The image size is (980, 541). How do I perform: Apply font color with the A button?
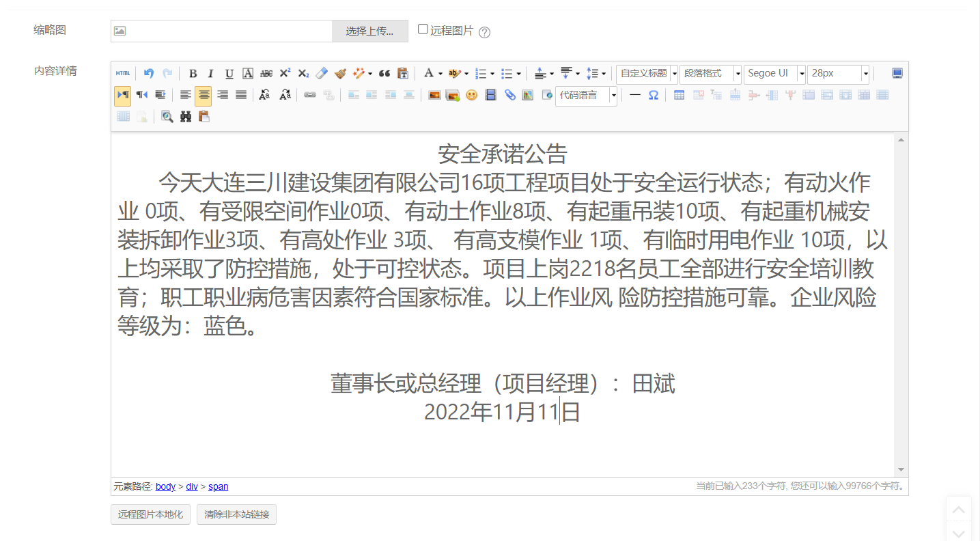[x=428, y=74]
